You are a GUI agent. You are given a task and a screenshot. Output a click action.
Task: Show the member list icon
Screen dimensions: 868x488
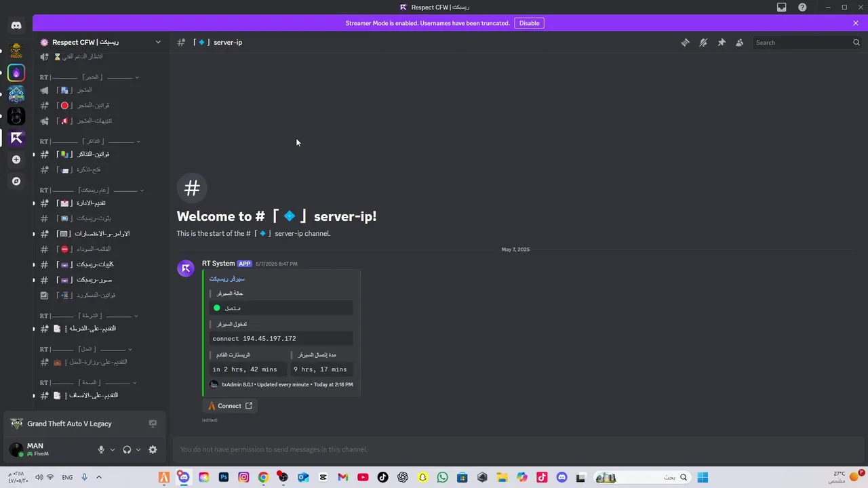tap(739, 42)
